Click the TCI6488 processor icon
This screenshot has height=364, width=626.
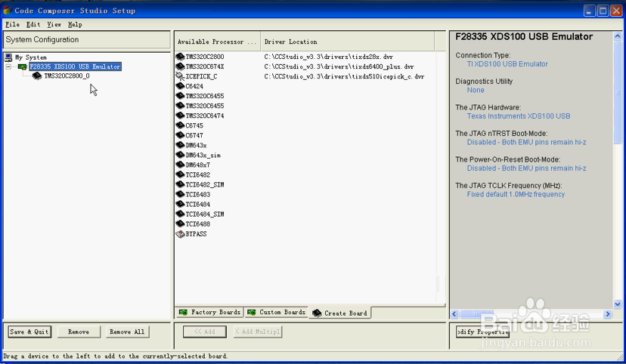pyautogui.click(x=180, y=224)
